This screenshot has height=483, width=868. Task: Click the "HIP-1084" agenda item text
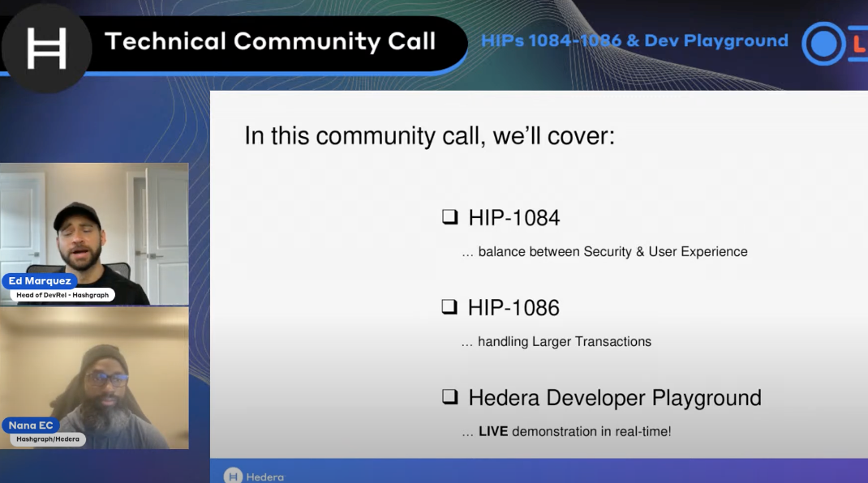click(x=514, y=218)
